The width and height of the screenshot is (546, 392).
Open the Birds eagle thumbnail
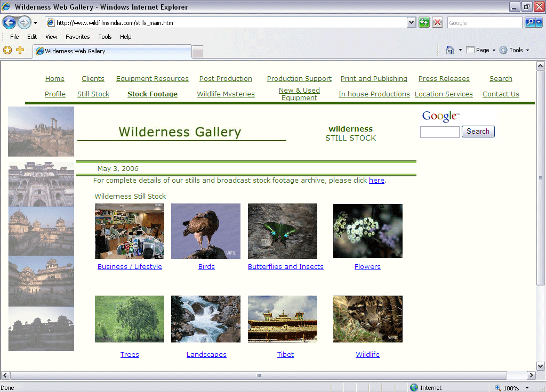point(206,231)
